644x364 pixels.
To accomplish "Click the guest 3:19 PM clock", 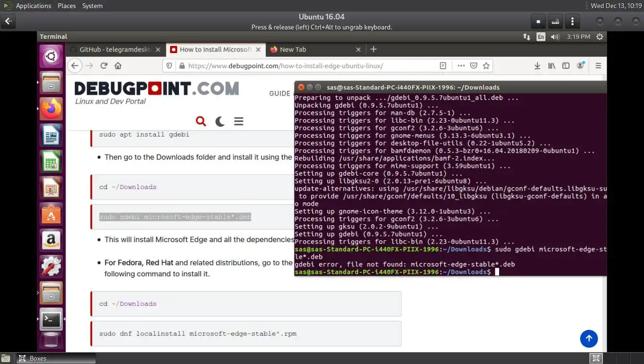I will 578,36.
